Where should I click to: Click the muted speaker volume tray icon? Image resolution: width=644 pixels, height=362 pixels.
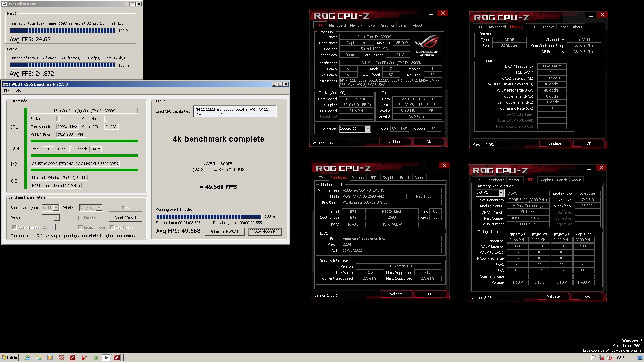pyautogui.click(x=610, y=358)
